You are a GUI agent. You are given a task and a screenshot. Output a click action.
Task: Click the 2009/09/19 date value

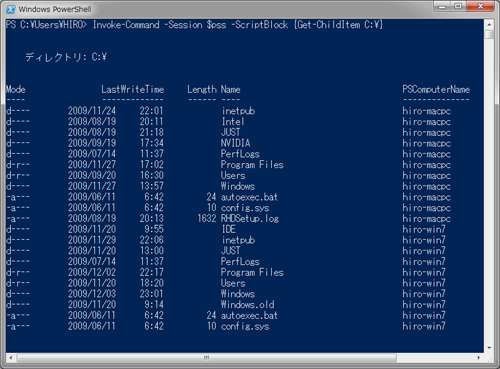tap(92, 143)
